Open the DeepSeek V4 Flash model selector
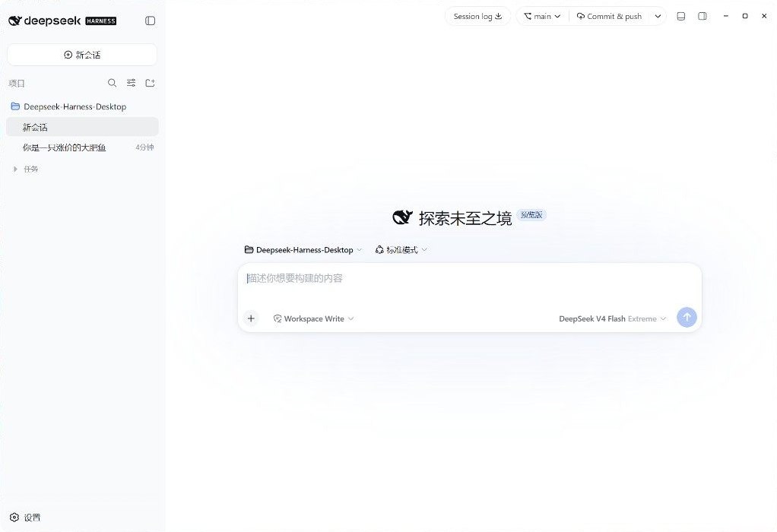 pos(613,318)
